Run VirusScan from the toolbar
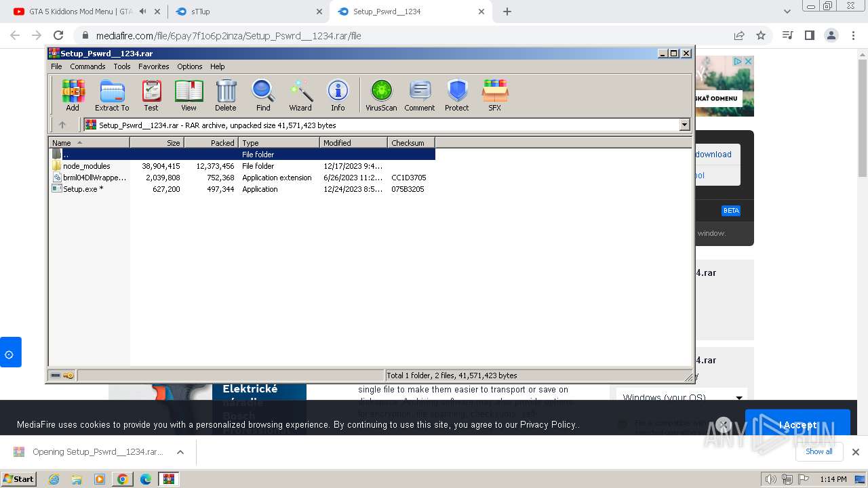Viewport: 868px width, 488px height. 381,95
